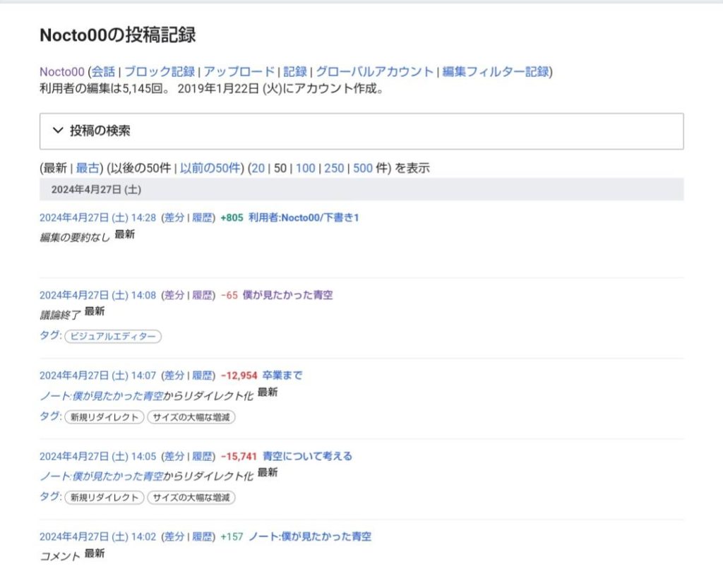Open the 14:02 edit timestamp link

tap(97, 536)
